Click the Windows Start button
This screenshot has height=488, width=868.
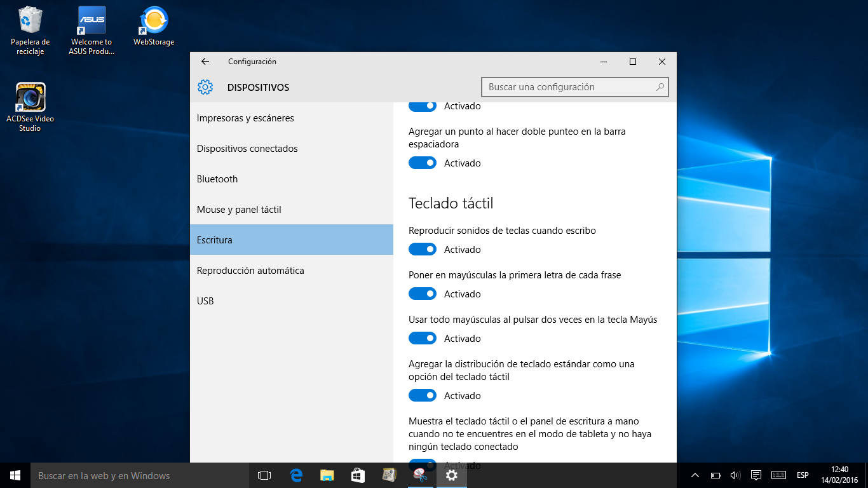pos(15,475)
